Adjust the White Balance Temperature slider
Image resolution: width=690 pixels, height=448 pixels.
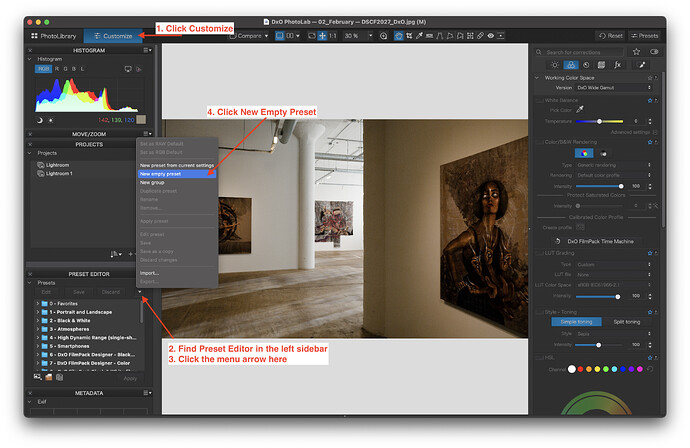599,121
